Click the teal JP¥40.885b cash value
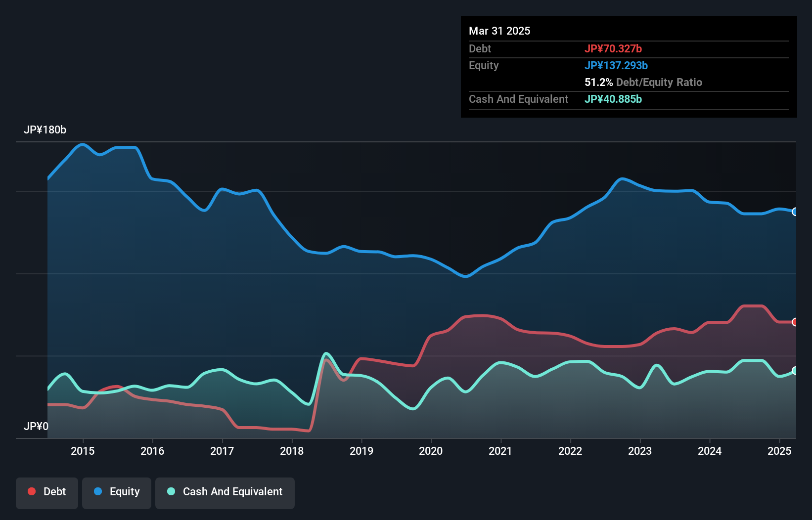This screenshot has width=812, height=520. [613, 99]
